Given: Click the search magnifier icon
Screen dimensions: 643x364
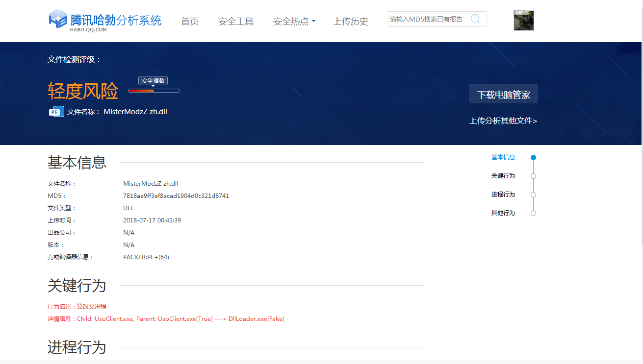Looking at the screenshot, I should [475, 19].
